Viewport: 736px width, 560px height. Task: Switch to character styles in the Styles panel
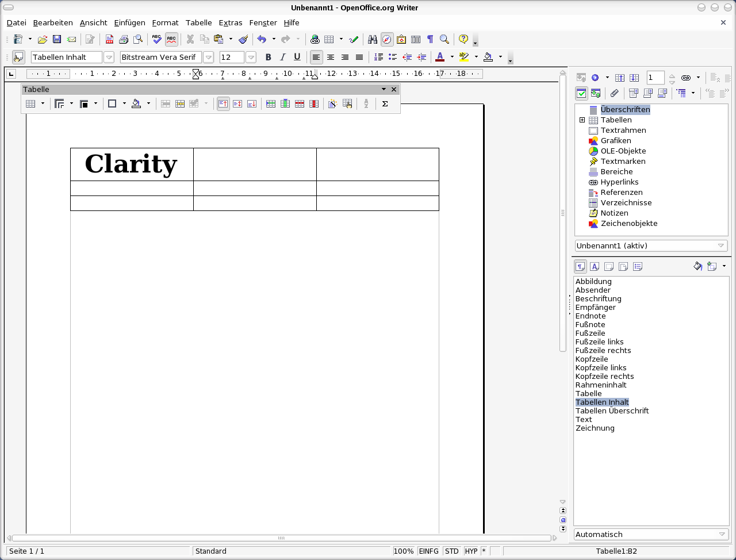(x=595, y=266)
